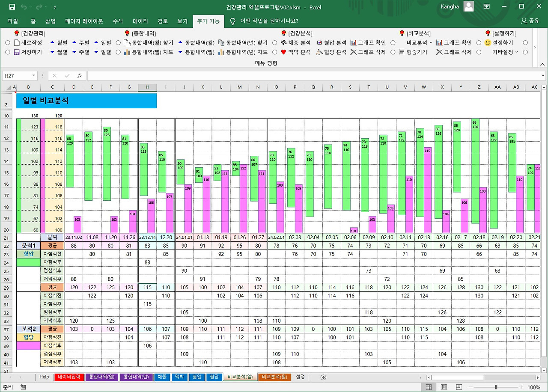The width and height of the screenshot is (548, 392).
Task: Click the 공유 share button
Action: click(530, 21)
